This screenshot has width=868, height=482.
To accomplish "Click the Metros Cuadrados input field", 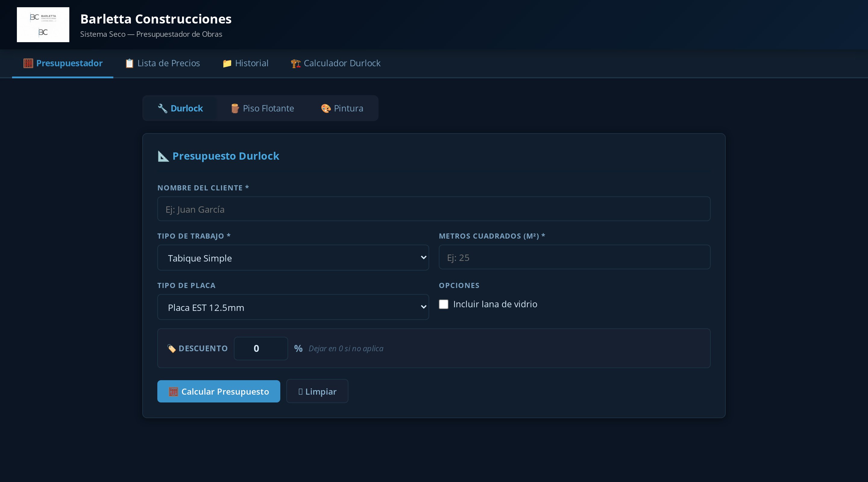I will click(x=574, y=257).
